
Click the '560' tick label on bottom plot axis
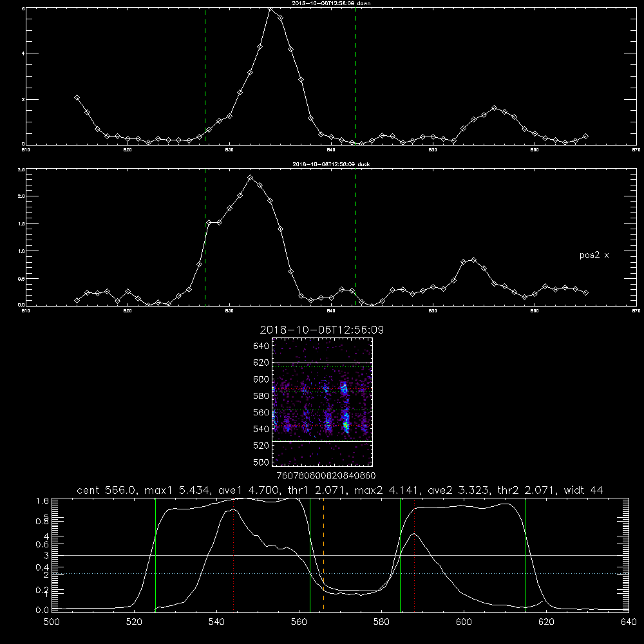pyautogui.click(x=299, y=622)
